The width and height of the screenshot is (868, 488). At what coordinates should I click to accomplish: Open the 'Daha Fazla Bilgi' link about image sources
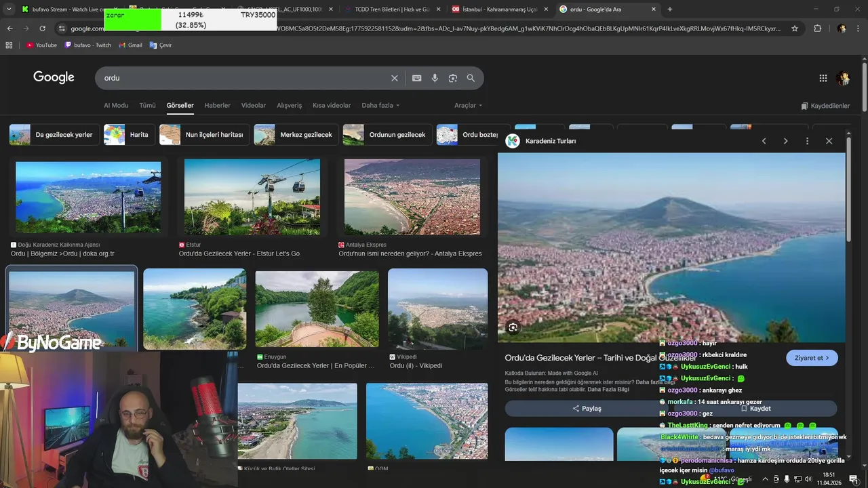608,390
